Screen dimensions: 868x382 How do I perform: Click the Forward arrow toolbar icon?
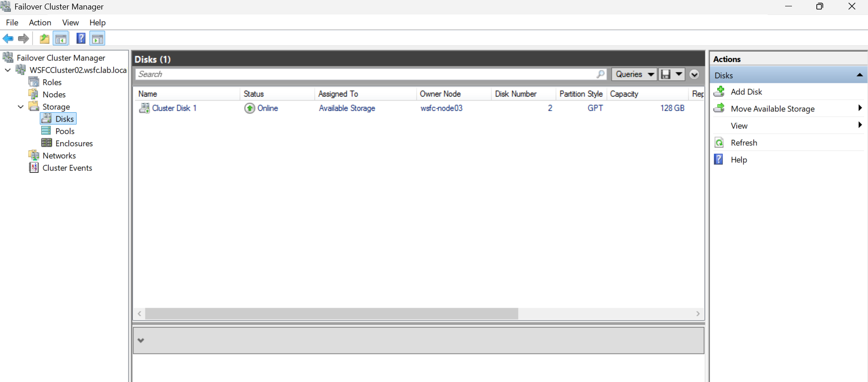coord(24,39)
